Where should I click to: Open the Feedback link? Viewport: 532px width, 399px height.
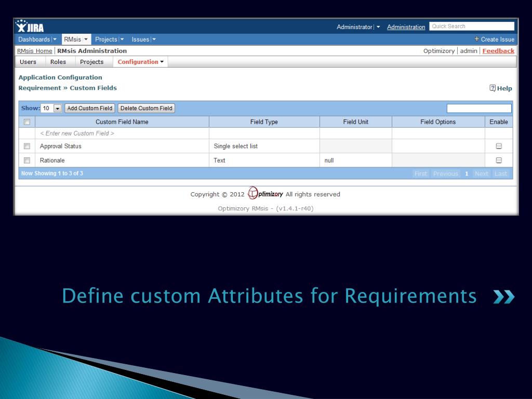[498, 51]
